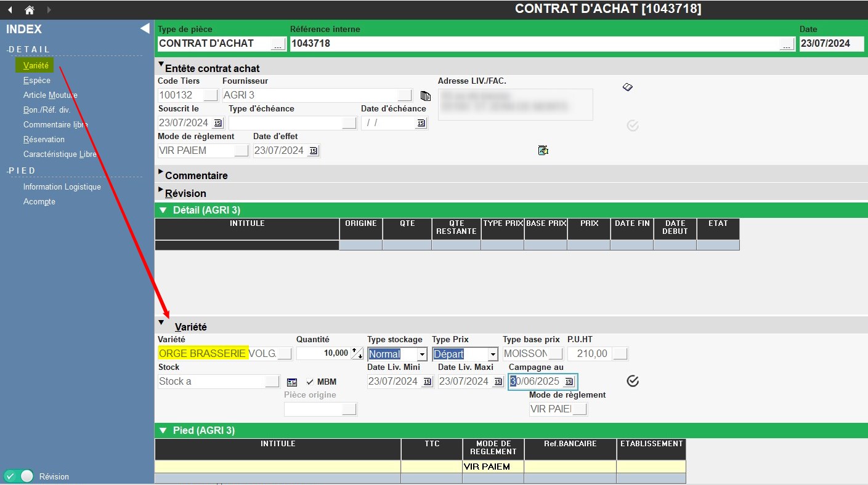Click the calculator icon next to Stock
The height and width of the screenshot is (485, 868).
[292, 382]
